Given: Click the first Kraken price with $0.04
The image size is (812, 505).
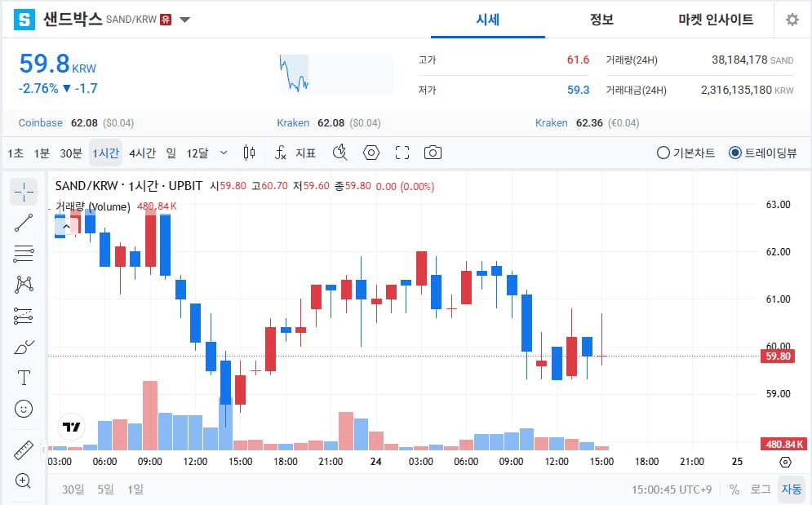Looking at the screenshot, I should [x=329, y=123].
